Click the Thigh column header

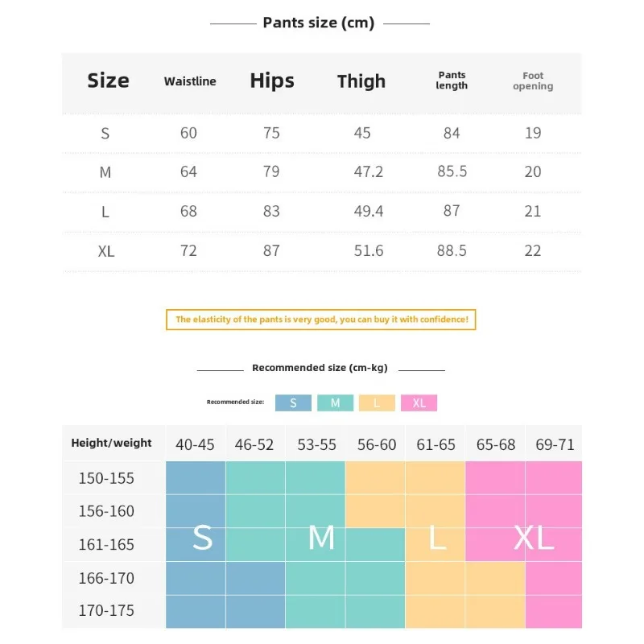click(x=361, y=81)
